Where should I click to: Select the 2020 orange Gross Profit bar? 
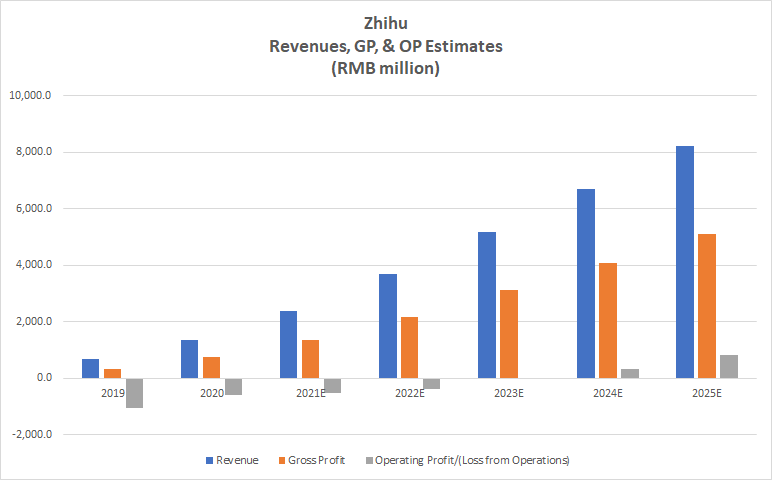click(x=212, y=368)
